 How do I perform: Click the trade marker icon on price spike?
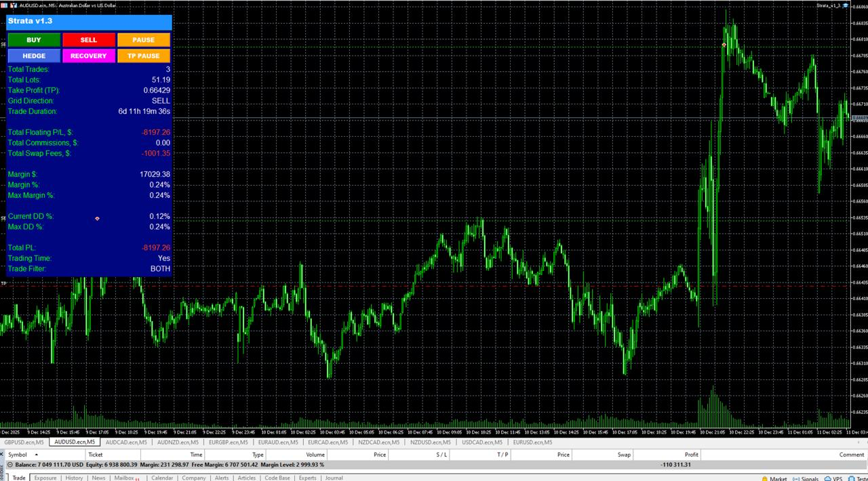pos(724,45)
